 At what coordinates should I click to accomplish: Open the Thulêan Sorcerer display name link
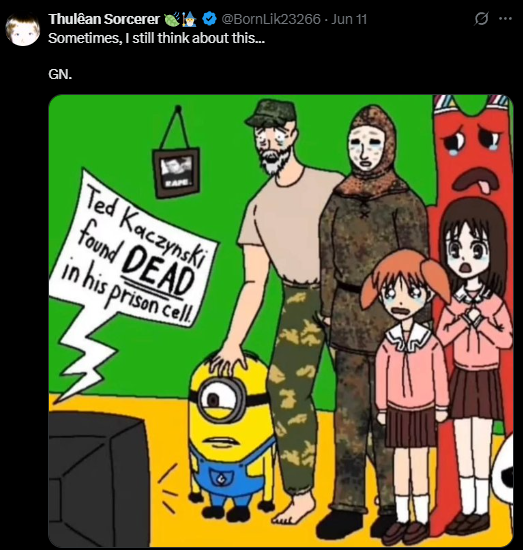pyautogui.click(x=104, y=19)
